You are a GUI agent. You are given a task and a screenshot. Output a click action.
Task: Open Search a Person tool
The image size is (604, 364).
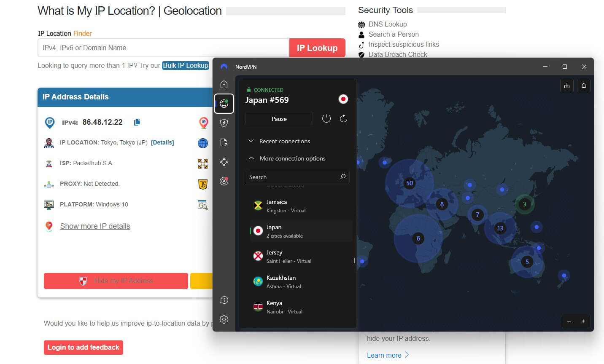tap(394, 34)
